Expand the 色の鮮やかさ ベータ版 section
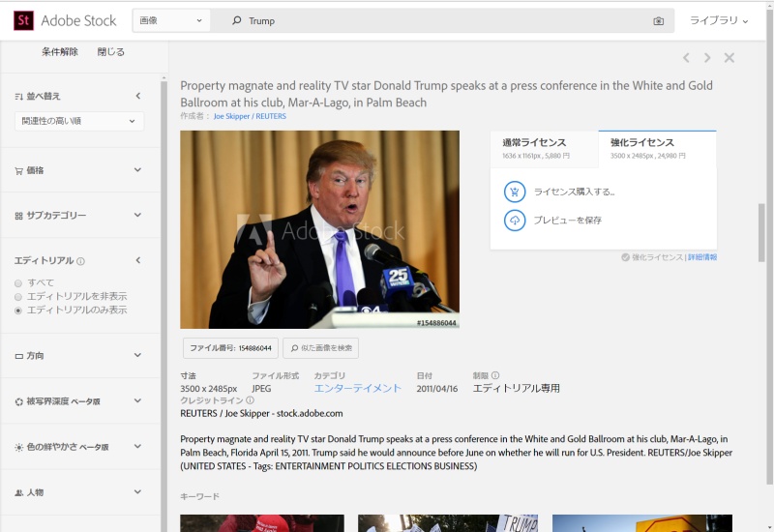 [x=137, y=446]
